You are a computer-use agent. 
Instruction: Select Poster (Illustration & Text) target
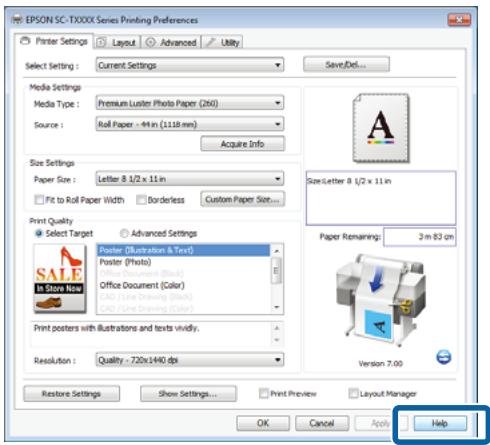(183, 250)
